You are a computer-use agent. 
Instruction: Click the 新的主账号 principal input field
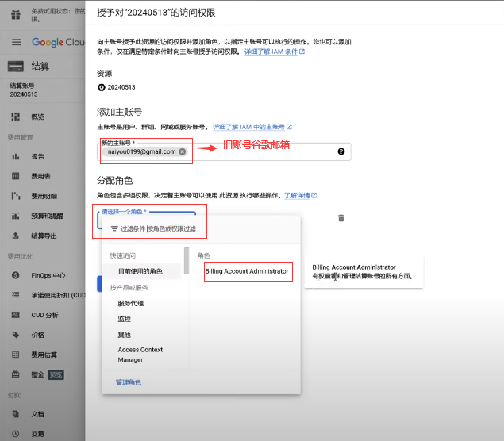(224, 151)
